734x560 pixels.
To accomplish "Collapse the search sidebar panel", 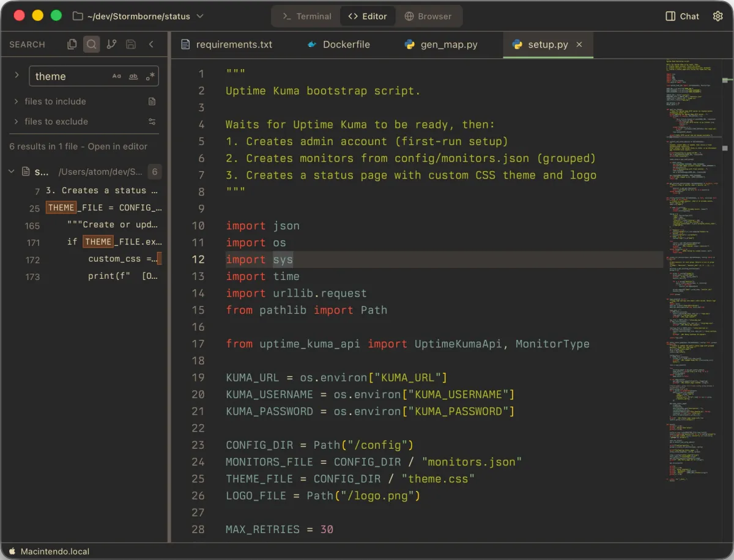I will pyautogui.click(x=151, y=44).
